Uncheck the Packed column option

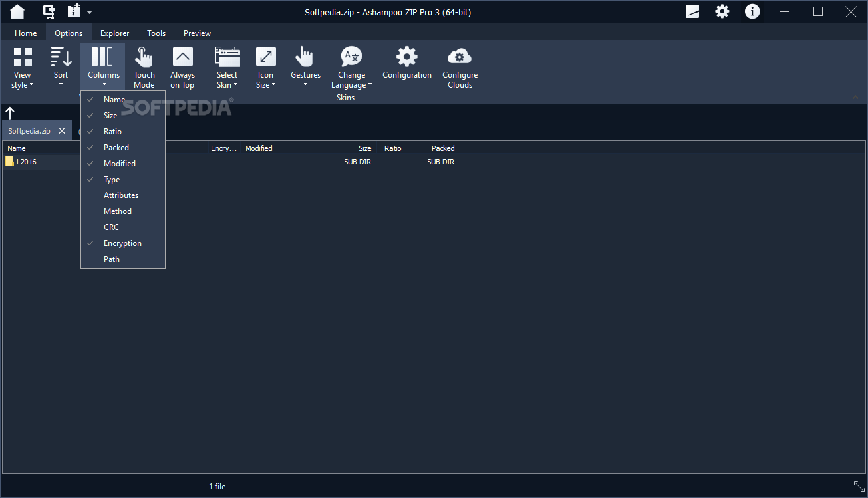coord(123,148)
